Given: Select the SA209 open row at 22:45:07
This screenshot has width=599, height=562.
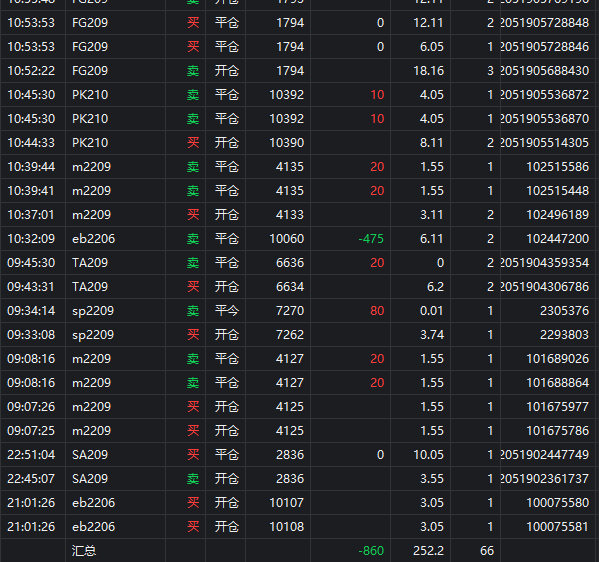Looking at the screenshot, I should point(300,479).
